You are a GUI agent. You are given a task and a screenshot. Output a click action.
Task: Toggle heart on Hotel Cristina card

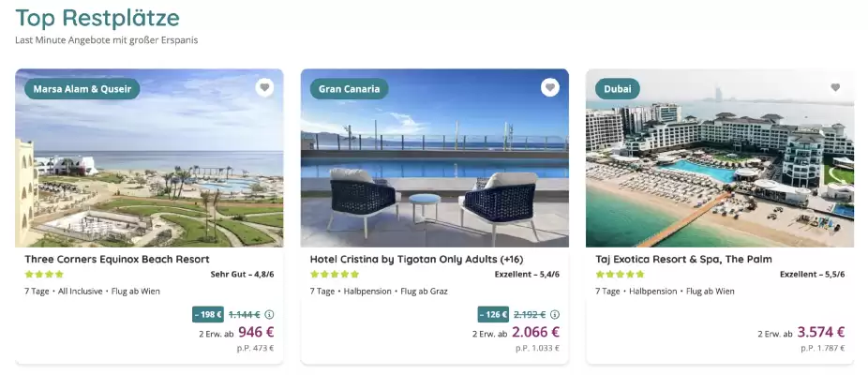550,88
